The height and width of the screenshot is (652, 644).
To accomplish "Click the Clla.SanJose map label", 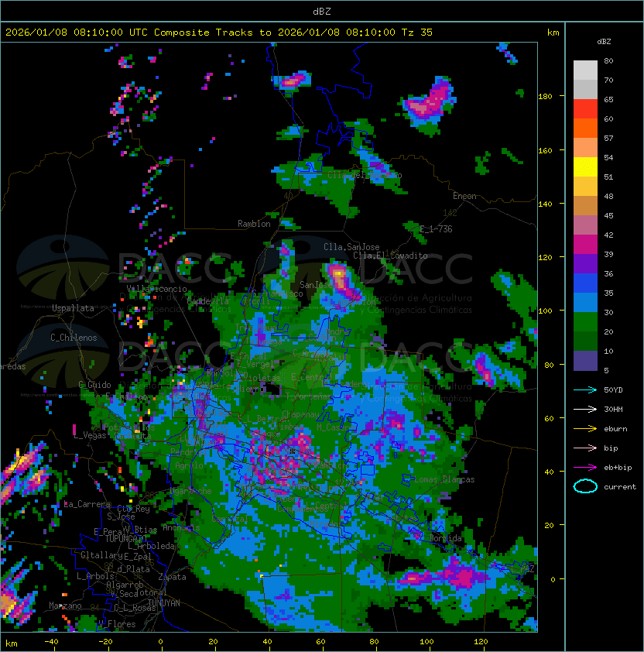I will 351,247.
